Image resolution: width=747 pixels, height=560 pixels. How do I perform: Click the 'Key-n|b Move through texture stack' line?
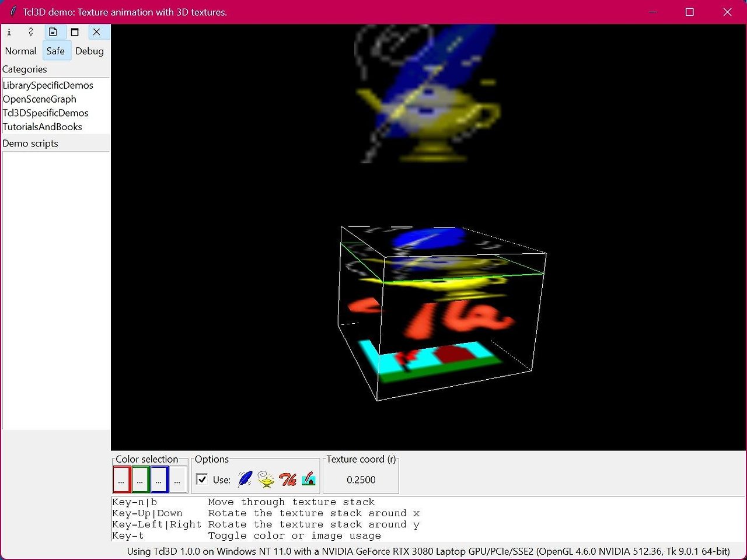pyautogui.click(x=243, y=502)
